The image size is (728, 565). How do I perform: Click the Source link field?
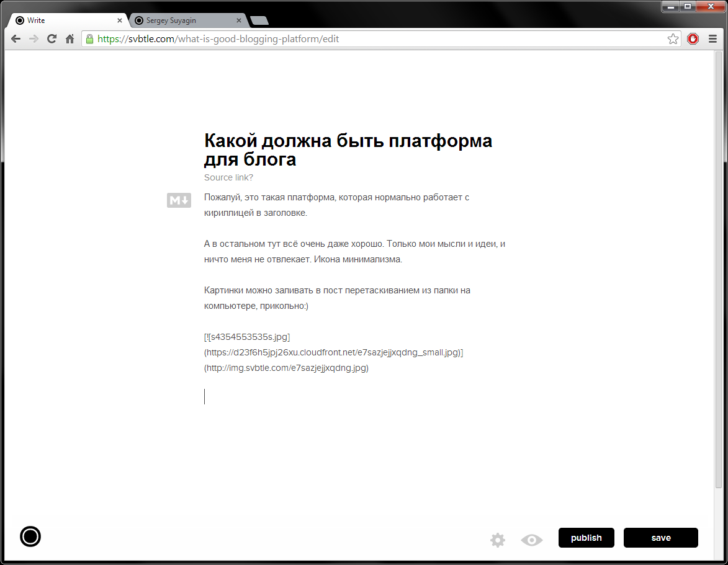point(228,177)
